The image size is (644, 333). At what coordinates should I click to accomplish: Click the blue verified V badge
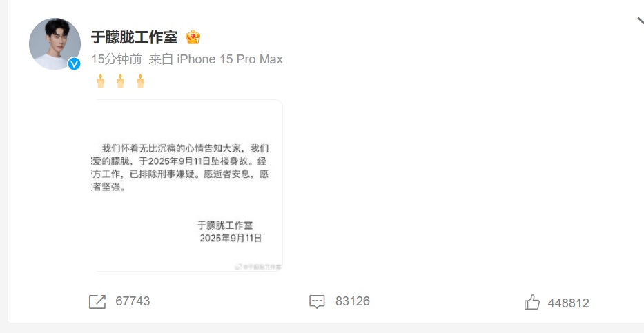click(x=74, y=63)
